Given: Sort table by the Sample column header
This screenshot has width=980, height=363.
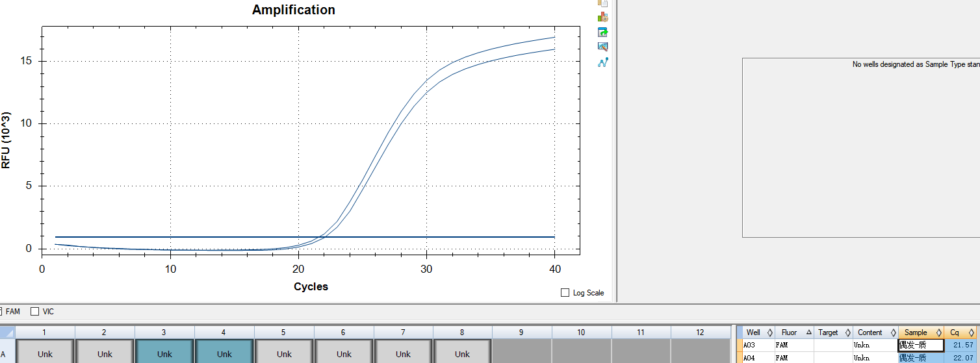Looking at the screenshot, I should (x=921, y=332).
